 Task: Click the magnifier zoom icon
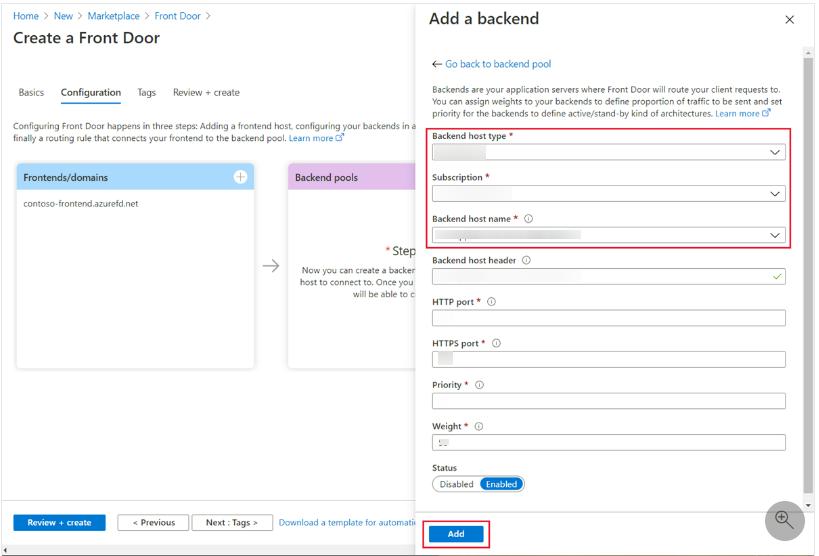tap(784, 520)
